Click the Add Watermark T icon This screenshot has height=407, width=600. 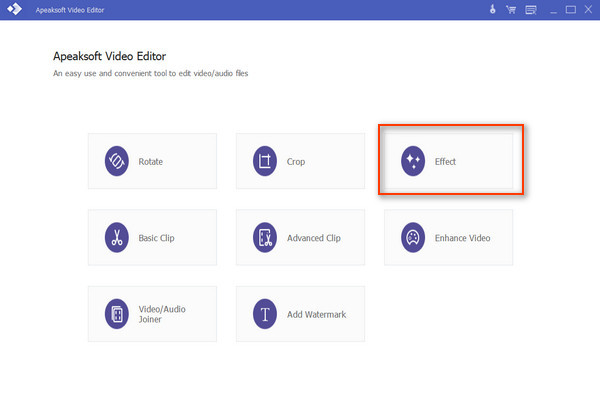coord(265,314)
